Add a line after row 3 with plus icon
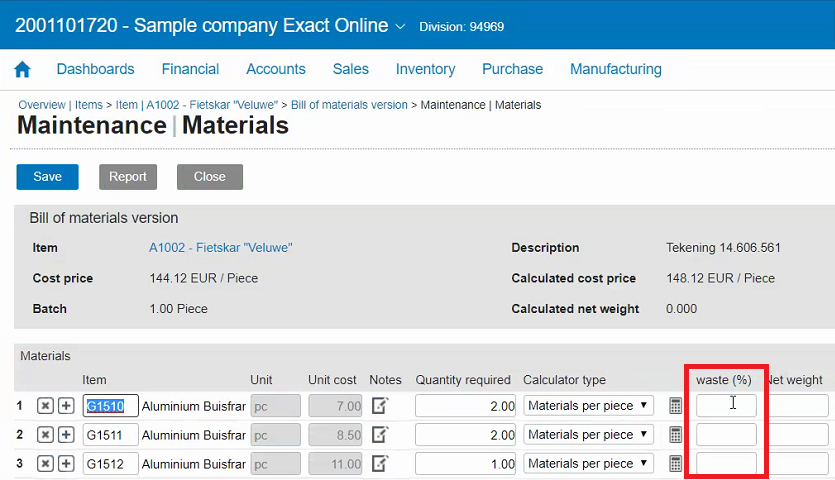The image size is (835, 480). coord(66,463)
